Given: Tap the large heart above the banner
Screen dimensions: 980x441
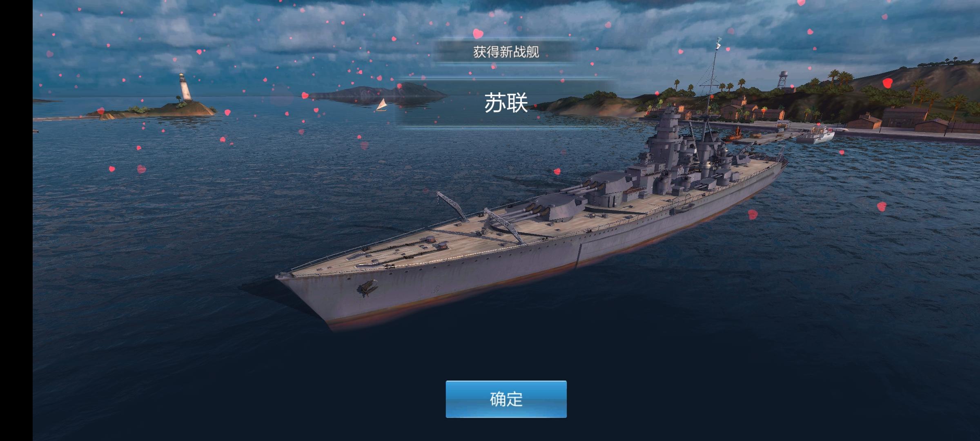Looking at the screenshot, I should pos(478,33).
